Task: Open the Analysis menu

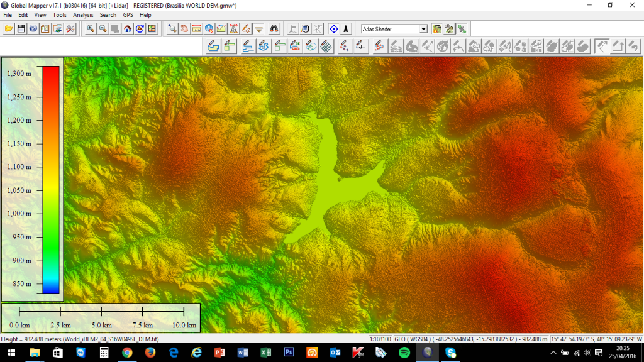Action: click(82, 14)
